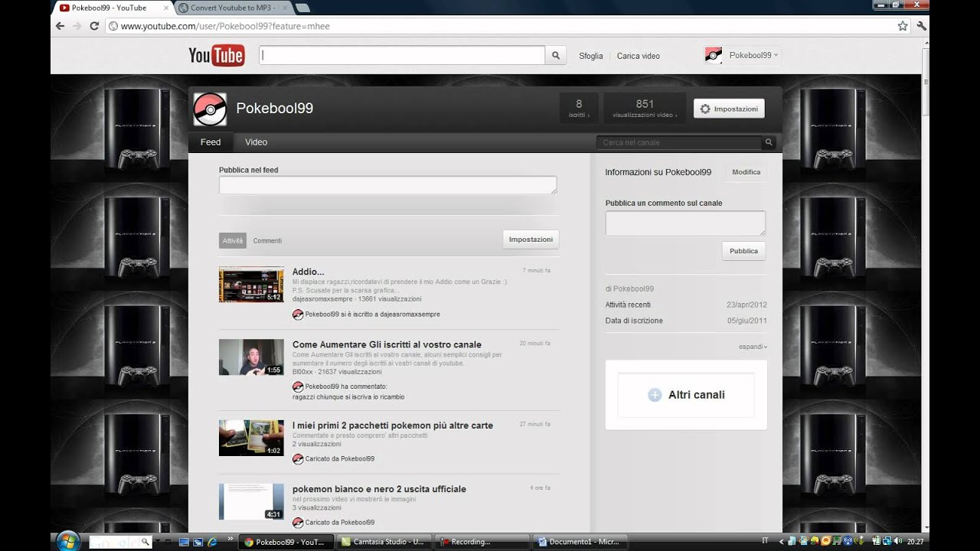Image resolution: width=980 pixels, height=551 pixels.
Task: Expand channel info with 'espandi'
Action: click(x=753, y=347)
